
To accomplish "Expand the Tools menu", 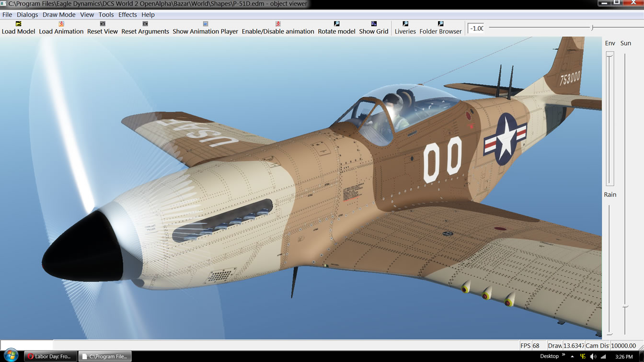I will coord(106,15).
